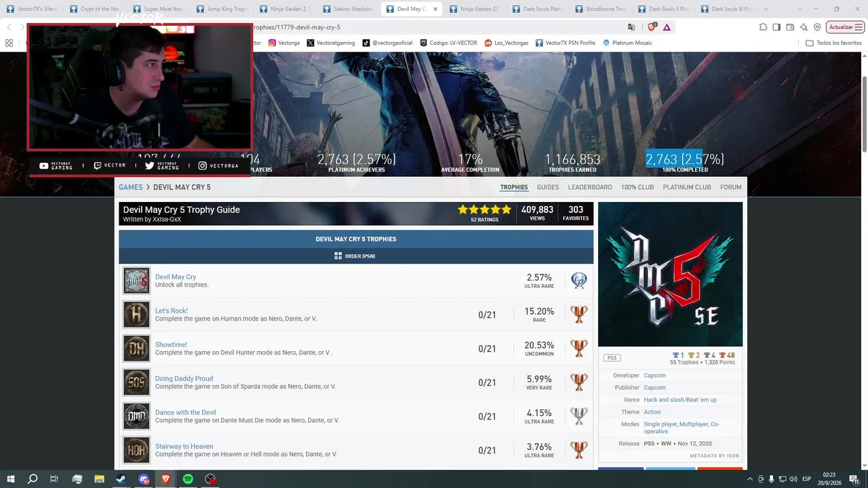This screenshot has height=488, width=868.
Task: Click the DMC5 SE game cover image
Action: 670,274
